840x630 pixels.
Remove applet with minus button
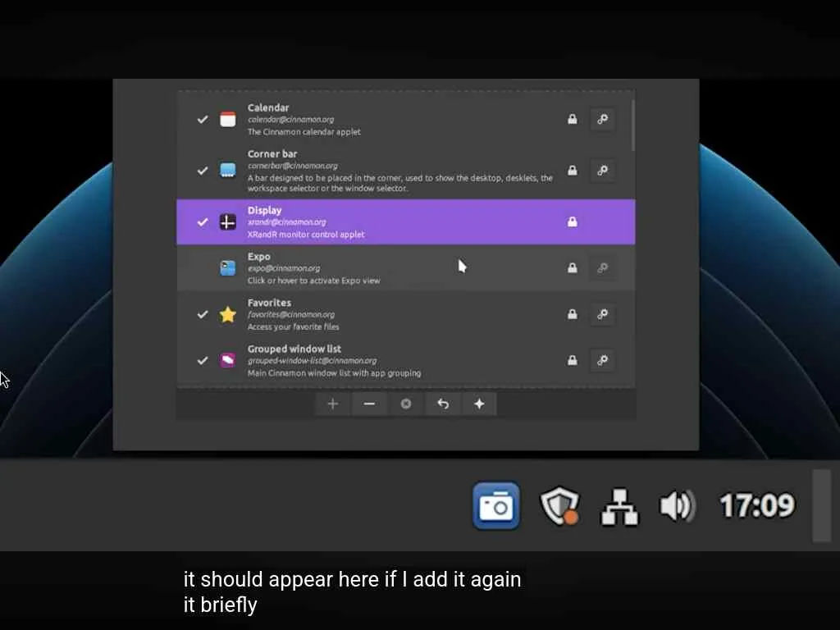coord(369,404)
